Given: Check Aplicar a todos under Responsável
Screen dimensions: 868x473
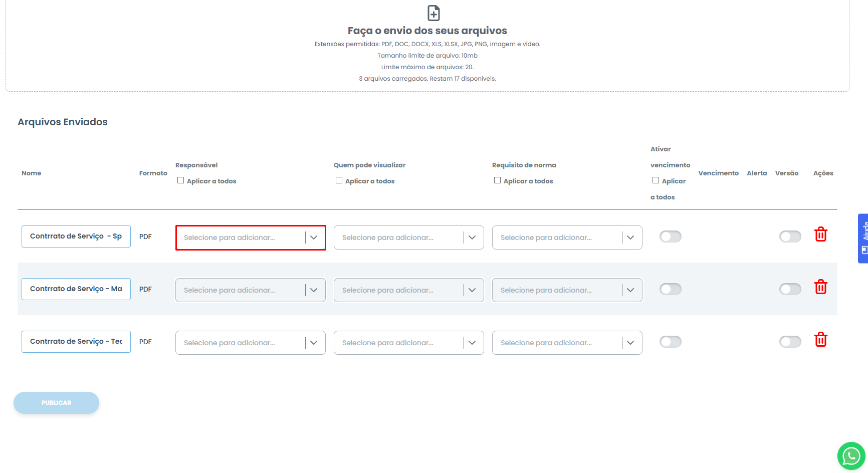Looking at the screenshot, I should pos(180,180).
